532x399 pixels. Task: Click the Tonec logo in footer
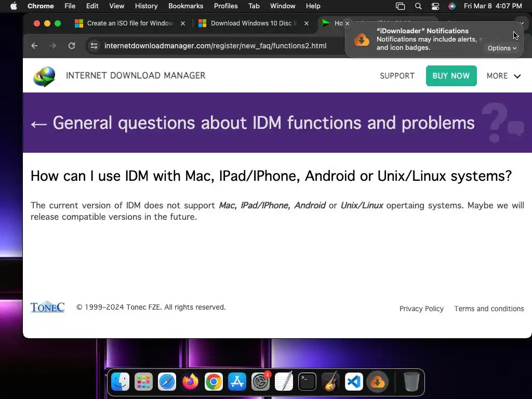click(x=47, y=307)
